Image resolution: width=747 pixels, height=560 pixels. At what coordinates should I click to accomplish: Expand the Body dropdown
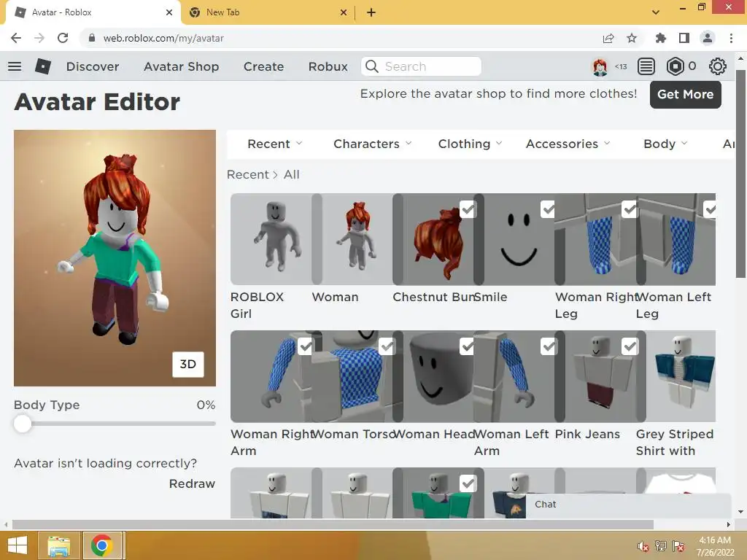(x=665, y=144)
